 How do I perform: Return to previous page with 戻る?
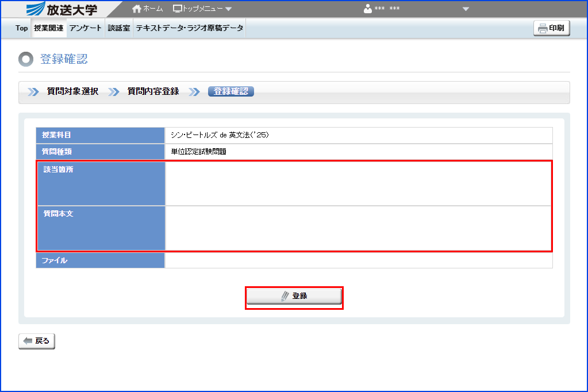pos(36,341)
